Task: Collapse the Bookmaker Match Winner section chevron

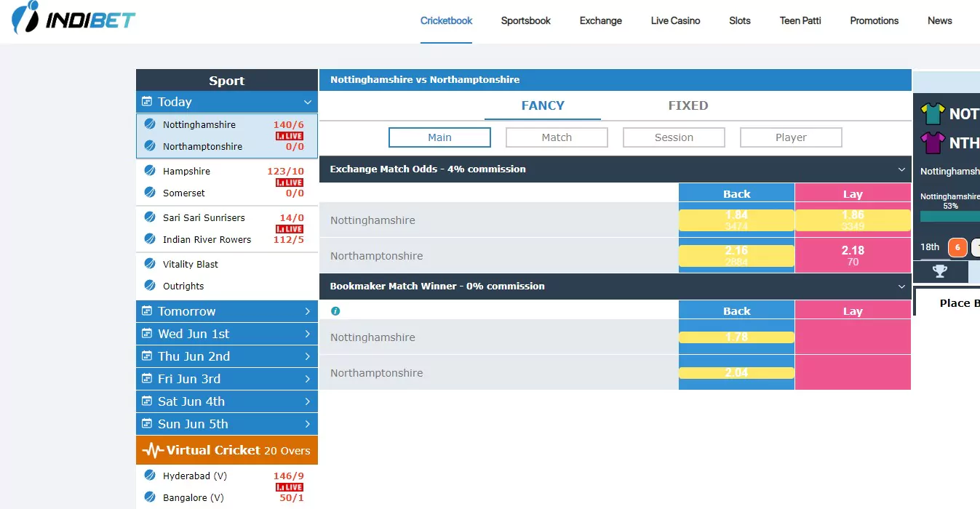Action: 902,286
